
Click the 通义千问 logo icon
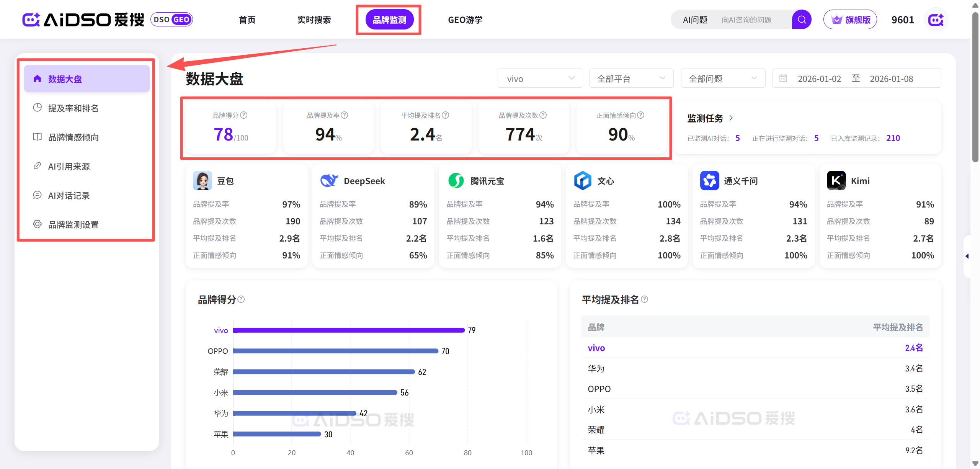[x=709, y=181]
